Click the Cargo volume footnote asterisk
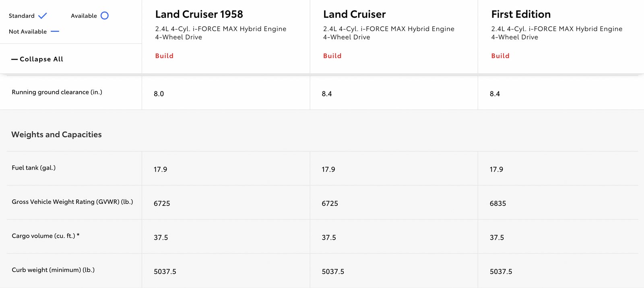644x288 pixels. 78,235
